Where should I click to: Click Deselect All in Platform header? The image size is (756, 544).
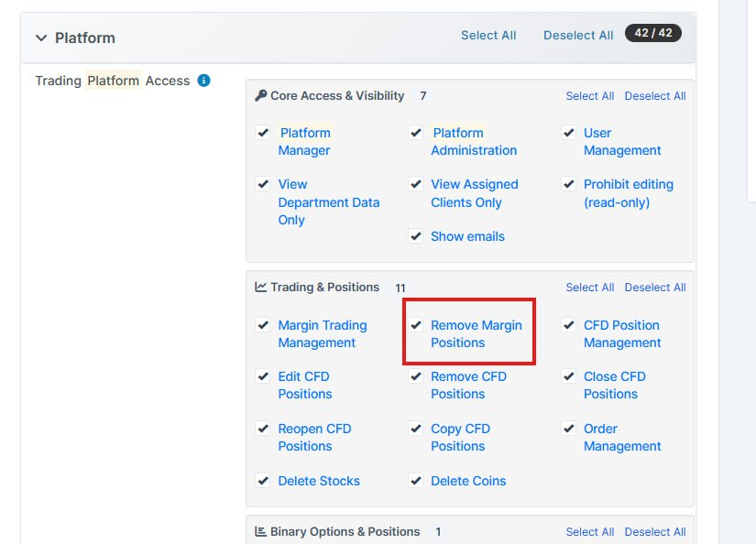[578, 35]
